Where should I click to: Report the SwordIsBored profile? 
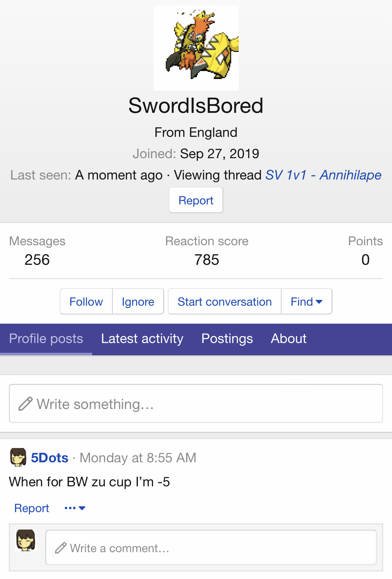pos(196,200)
